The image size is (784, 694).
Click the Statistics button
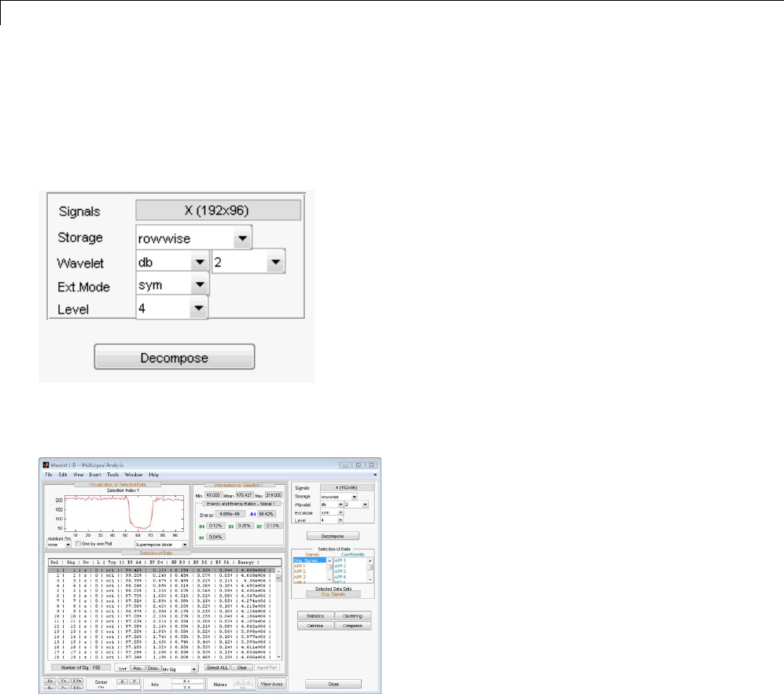tap(315, 616)
